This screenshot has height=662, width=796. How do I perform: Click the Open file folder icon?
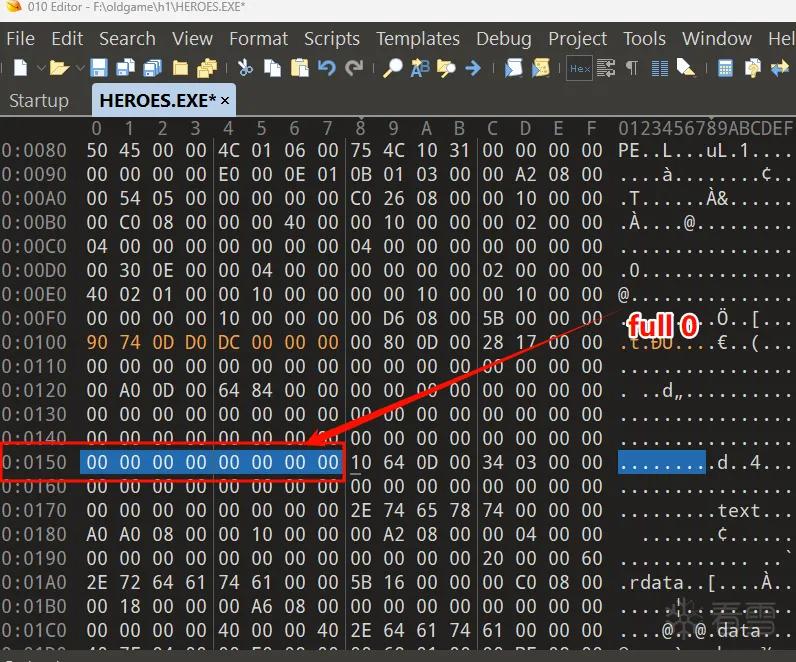click(59, 68)
